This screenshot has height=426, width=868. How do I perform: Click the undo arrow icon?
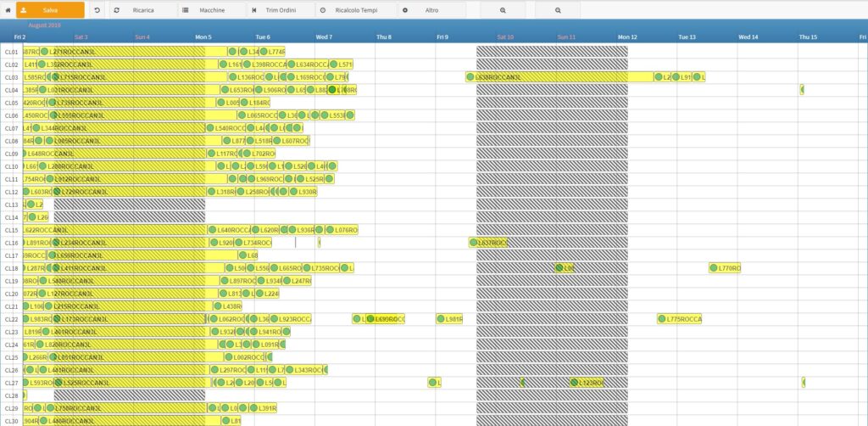click(x=97, y=10)
